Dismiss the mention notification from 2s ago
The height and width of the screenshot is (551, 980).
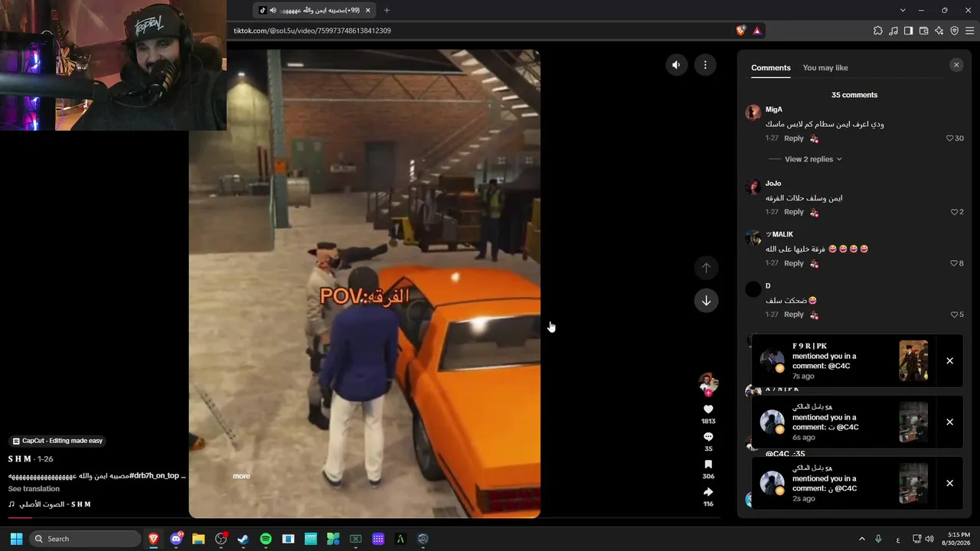pyautogui.click(x=949, y=484)
